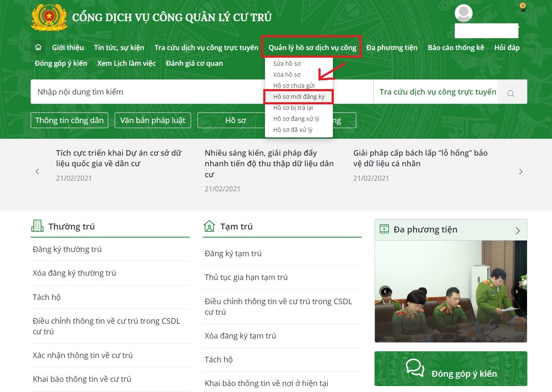
Task: Open the Hỏi đáp menu item
Action: (507, 47)
